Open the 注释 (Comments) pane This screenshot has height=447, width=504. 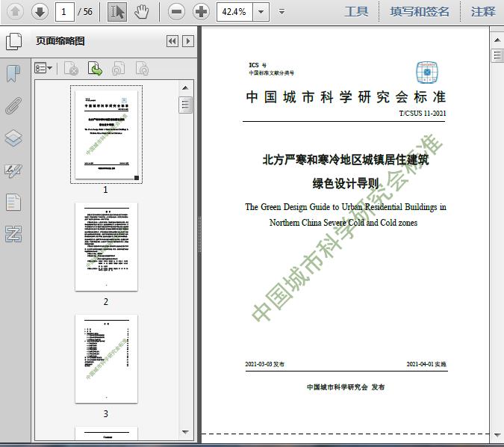pos(483,11)
